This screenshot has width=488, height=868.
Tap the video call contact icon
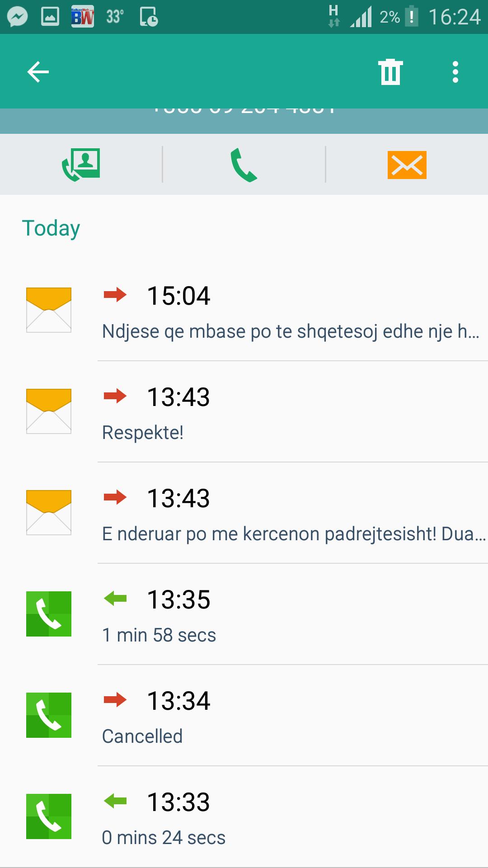coord(81,165)
